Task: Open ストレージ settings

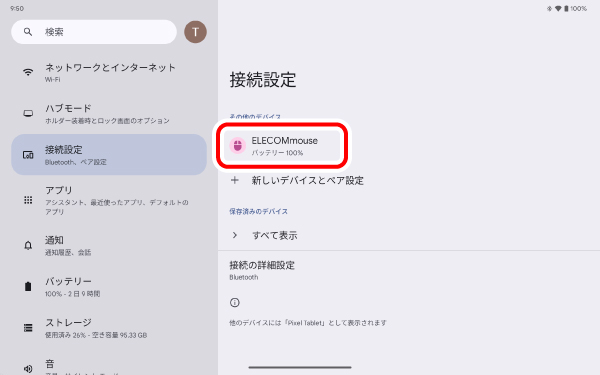Action: coord(109,328)
